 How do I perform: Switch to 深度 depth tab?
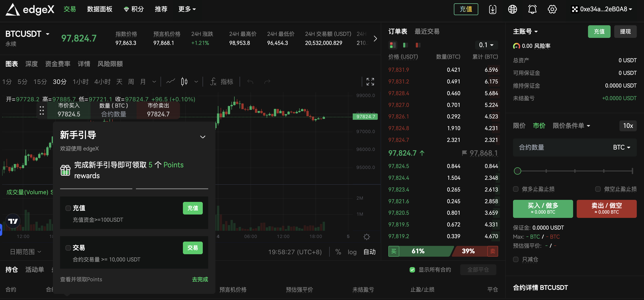click(32, 64)
